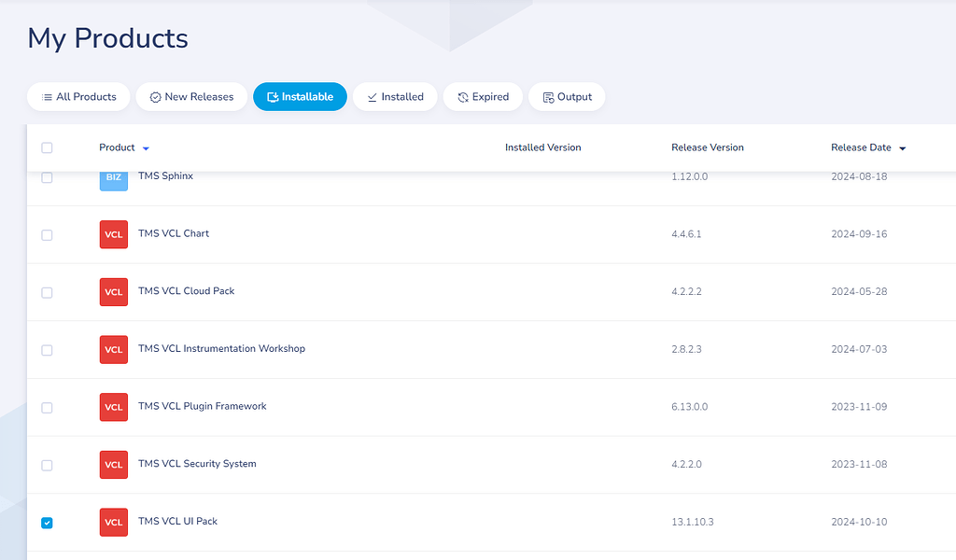956x560 pixels.
Task: Click the BIZ badge beside TMS Sphinx
Action: click(113, 176)
